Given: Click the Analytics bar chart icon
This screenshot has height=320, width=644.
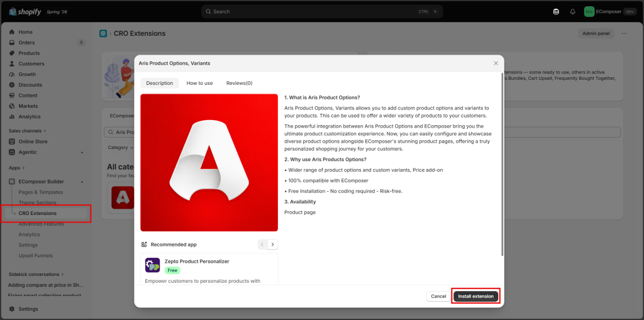Looking at the screenshot, I should pyautogui.click(x=11, y=117).
